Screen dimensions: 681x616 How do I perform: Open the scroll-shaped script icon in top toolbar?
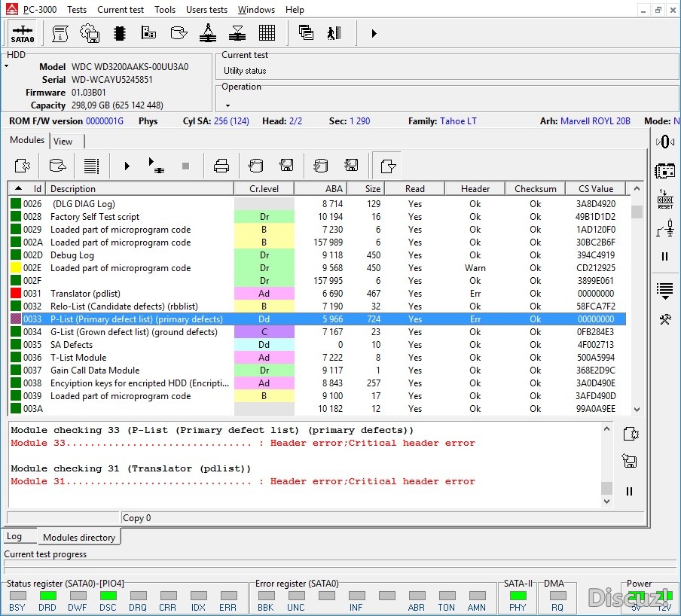60,33
